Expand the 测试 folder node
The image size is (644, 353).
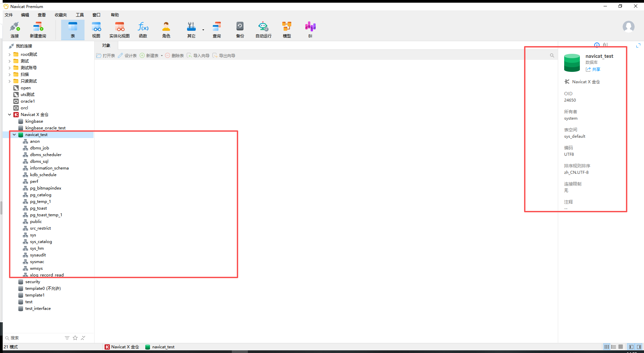click(x=9, y=61)
